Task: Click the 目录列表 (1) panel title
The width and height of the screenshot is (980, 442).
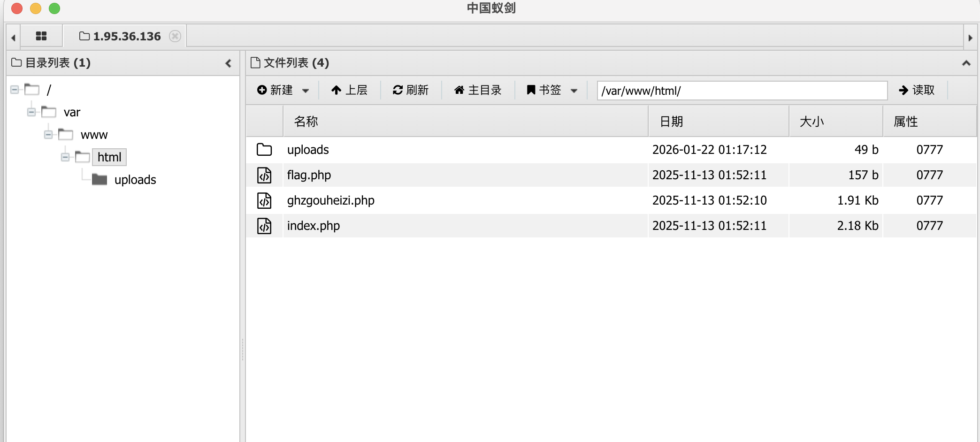Action: (x=58, y=63)
